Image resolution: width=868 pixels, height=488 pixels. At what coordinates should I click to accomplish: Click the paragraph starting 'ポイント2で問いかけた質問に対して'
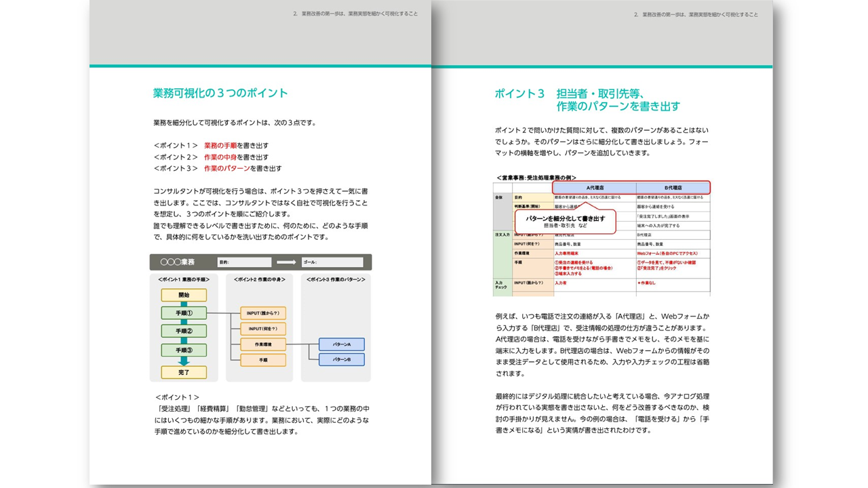click(x=602, y=141)
